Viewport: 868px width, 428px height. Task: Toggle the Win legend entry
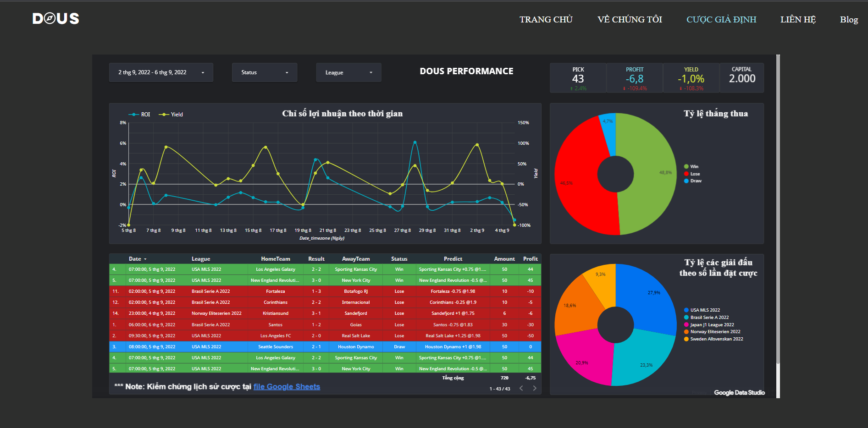pyautogui.click(x=691, y=167)
